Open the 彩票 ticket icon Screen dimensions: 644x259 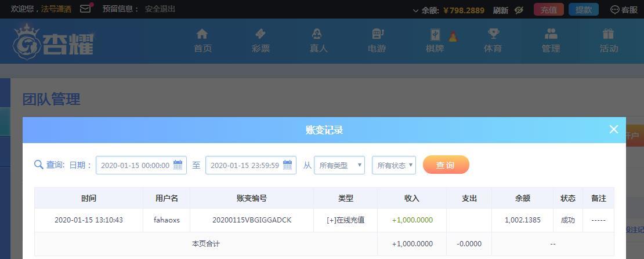[x=261, y=34]
